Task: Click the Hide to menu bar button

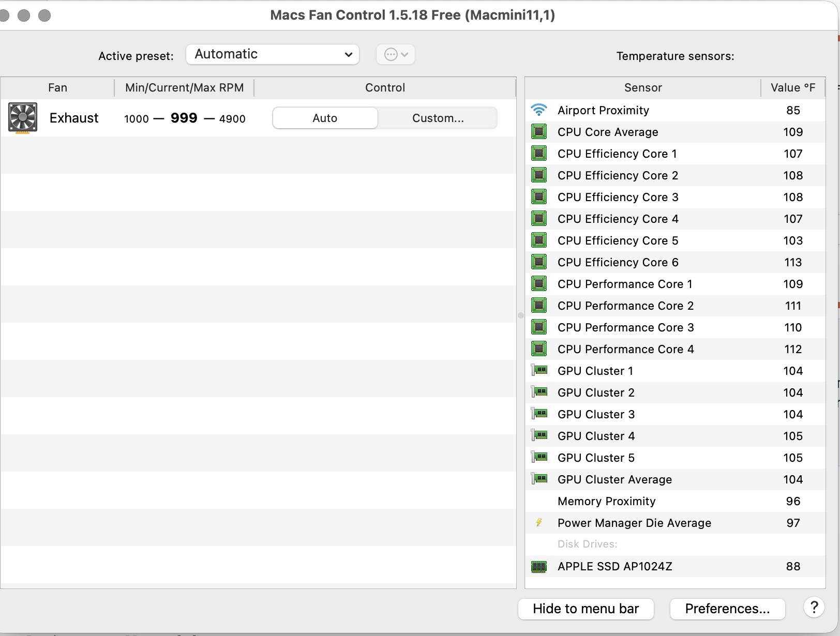Action: 586,609
